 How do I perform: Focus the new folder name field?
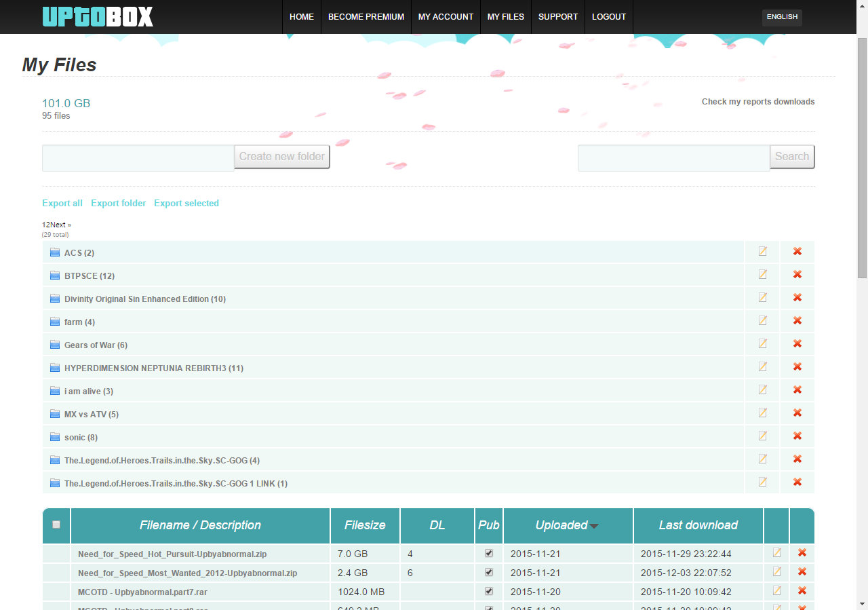coord(138,158)
